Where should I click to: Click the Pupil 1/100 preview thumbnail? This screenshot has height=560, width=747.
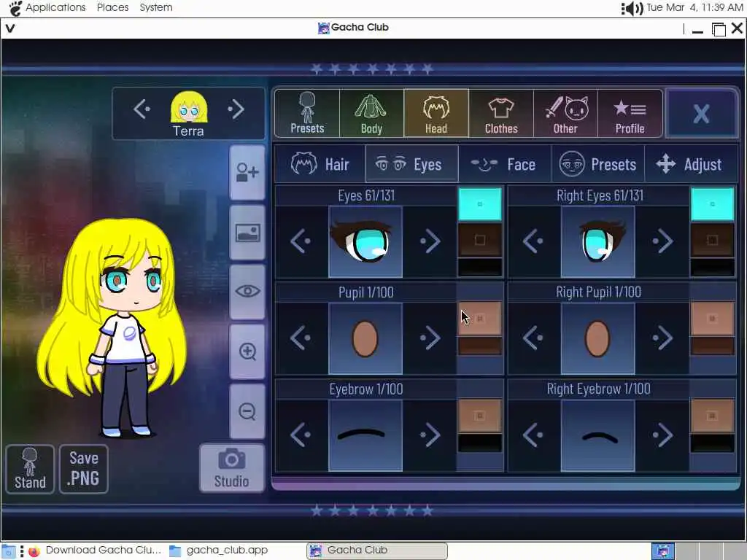click(x=365, y=338)
